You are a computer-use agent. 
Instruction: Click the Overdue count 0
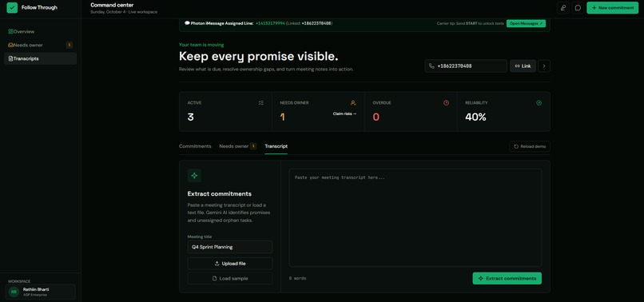(x=376, y=117)
